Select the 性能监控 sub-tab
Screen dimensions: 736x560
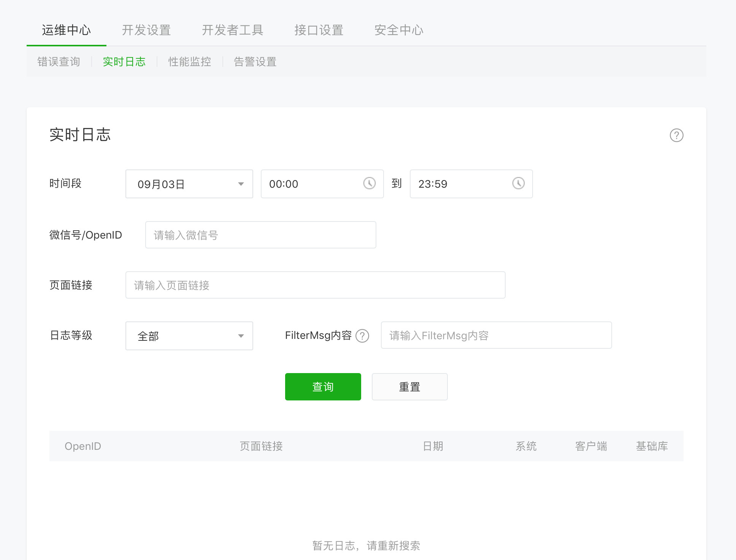(189, 62)
